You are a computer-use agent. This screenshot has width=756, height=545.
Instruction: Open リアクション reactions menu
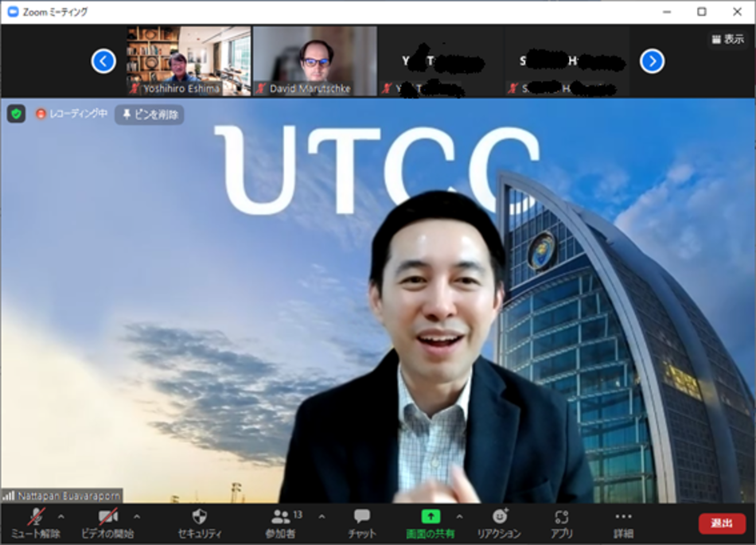pyautogui.click(x=499, y=524)
